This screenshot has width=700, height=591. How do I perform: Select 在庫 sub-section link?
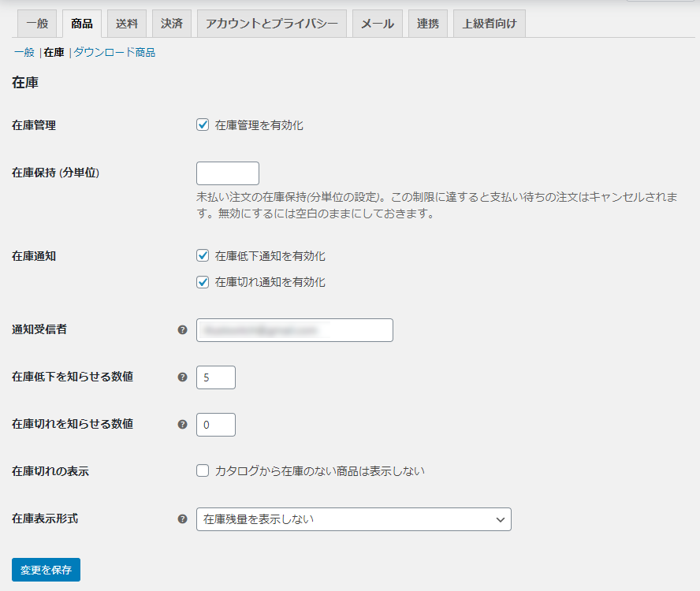pos(54,52)
